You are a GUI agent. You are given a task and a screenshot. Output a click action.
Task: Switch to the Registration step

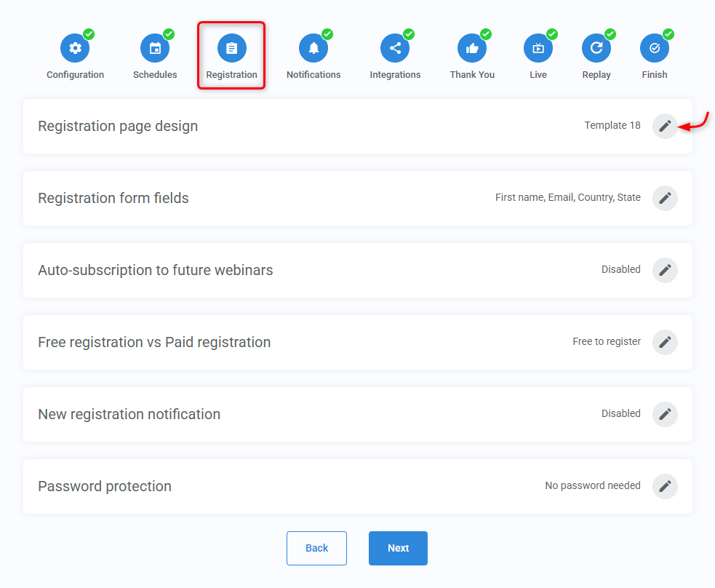pos(231,47)
